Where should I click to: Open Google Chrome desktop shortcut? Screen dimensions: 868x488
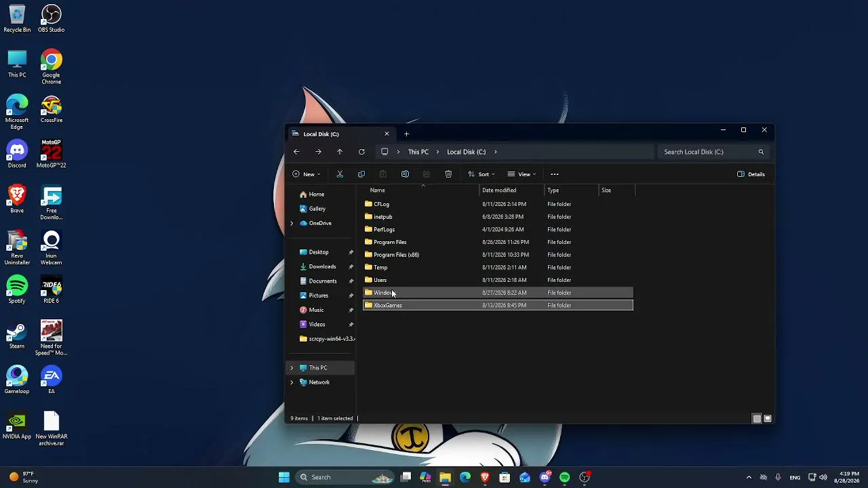pyautogui.click(x=52, y=67)
